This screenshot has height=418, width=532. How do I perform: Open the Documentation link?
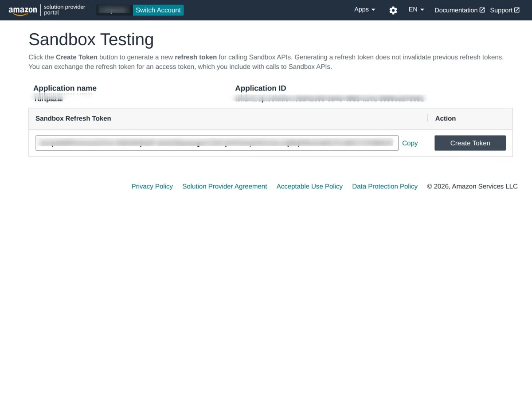click(459, 10)
